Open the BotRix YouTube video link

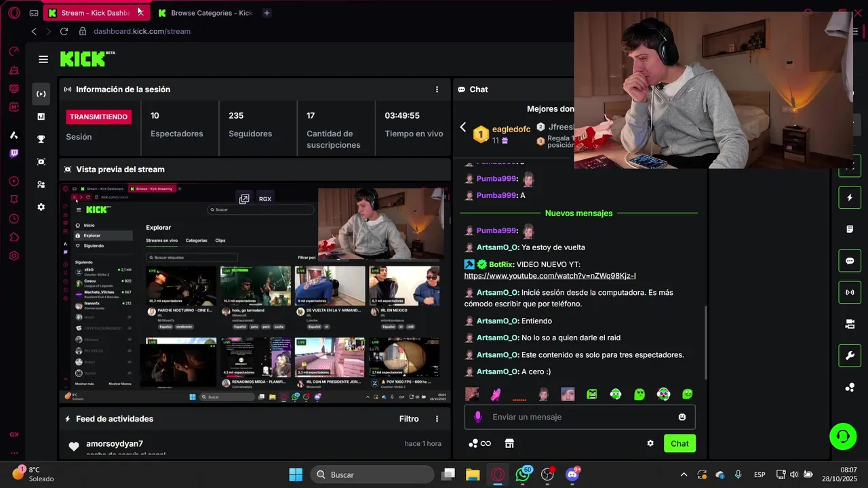pos(550,276)
